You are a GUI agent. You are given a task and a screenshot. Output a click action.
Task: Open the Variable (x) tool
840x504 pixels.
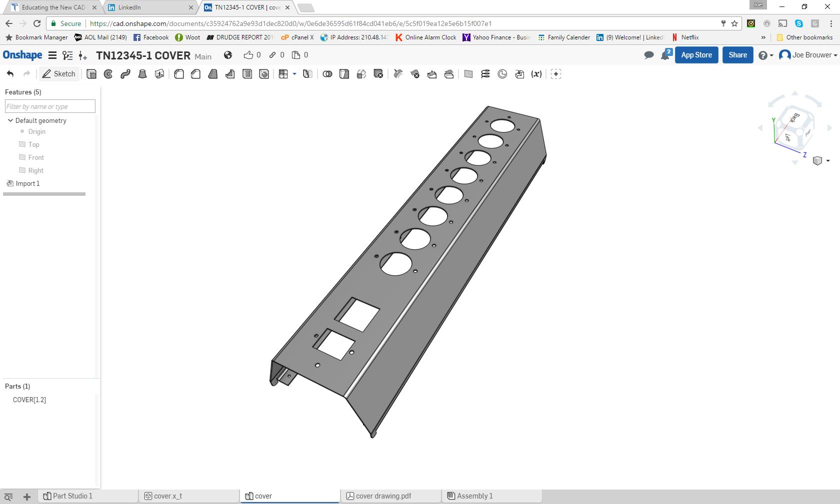pyautogui.click(x=536, y=74)
